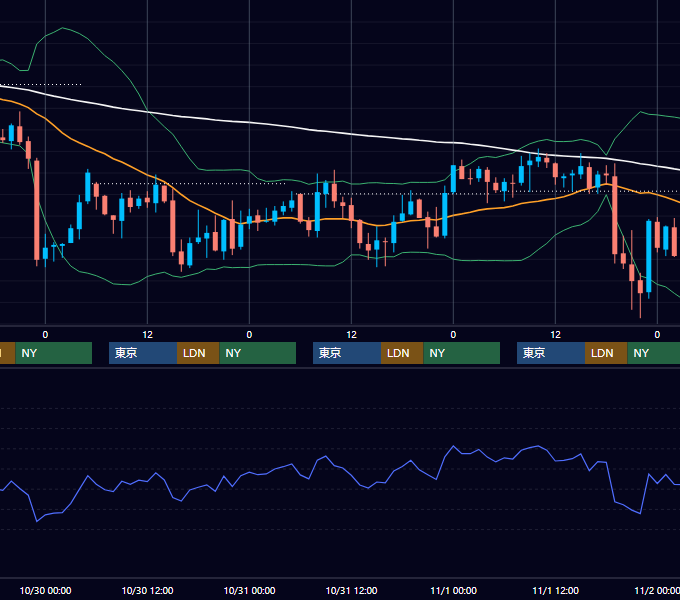680x600 pixels.
Task: Click the hour label 12 above 10/31 12:00
Action: tap(351, 335)
